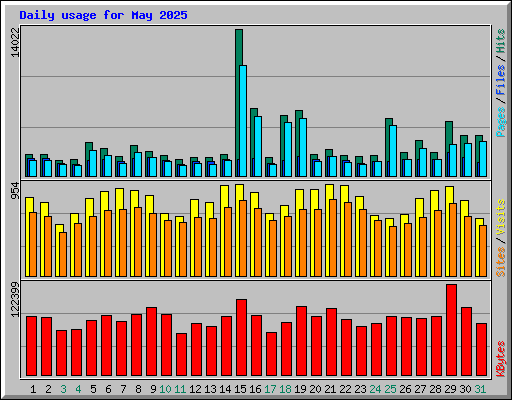Click the orange sites bar for day 29
The width and height of the screenshot is (512, 400).
(x=453, y=240)
